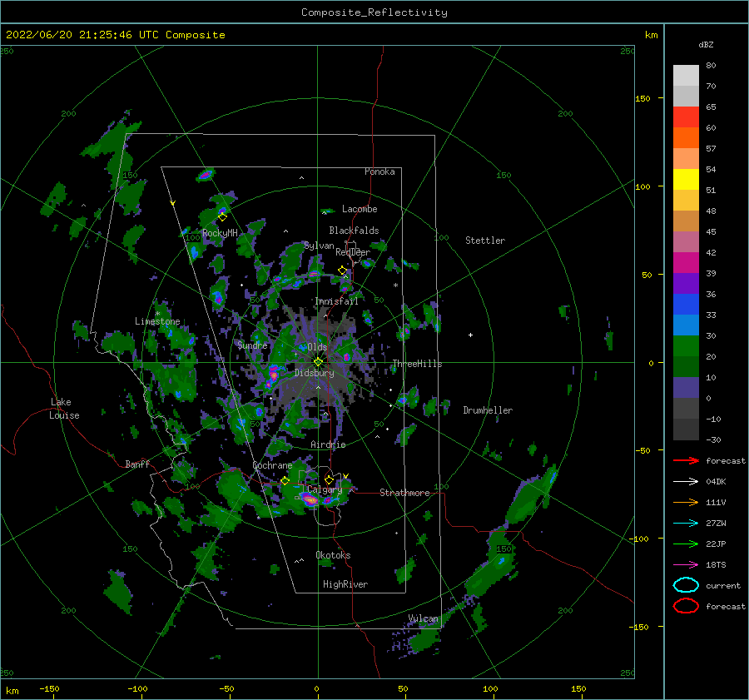Click the Cochrane label

click(x=272, y=465)
